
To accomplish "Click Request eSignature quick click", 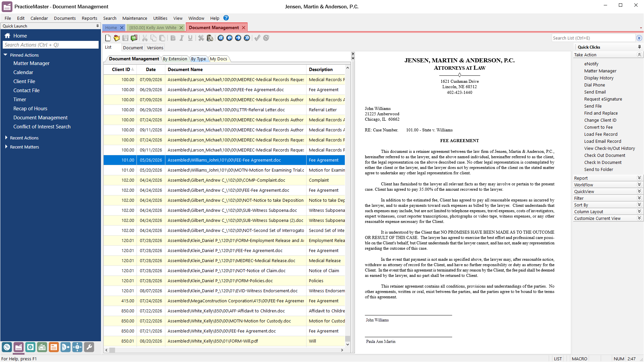I will point(603,99).
